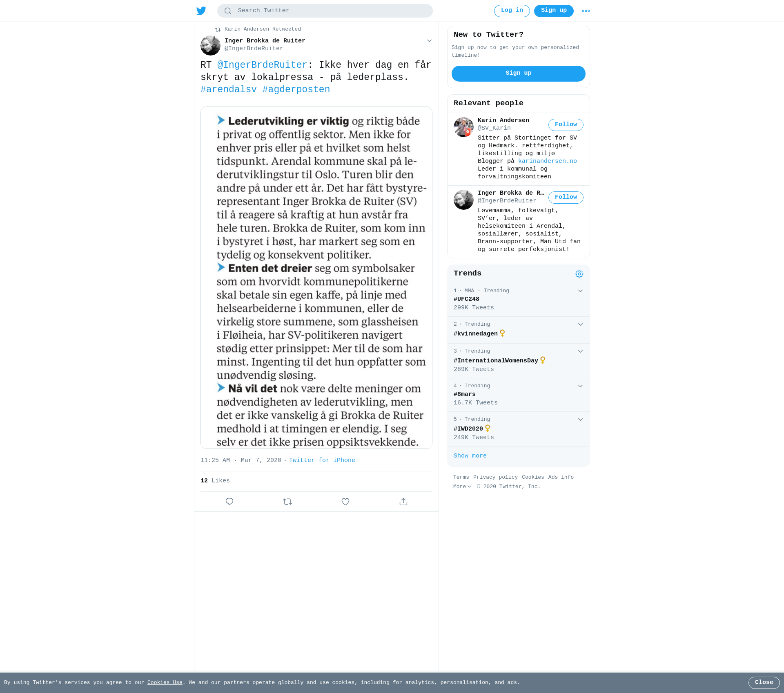Image resolution: width=784 pixels, height=693 pixels.
Task: Click the retweet icon under the tweet
Action: click(x=287, y=502)
